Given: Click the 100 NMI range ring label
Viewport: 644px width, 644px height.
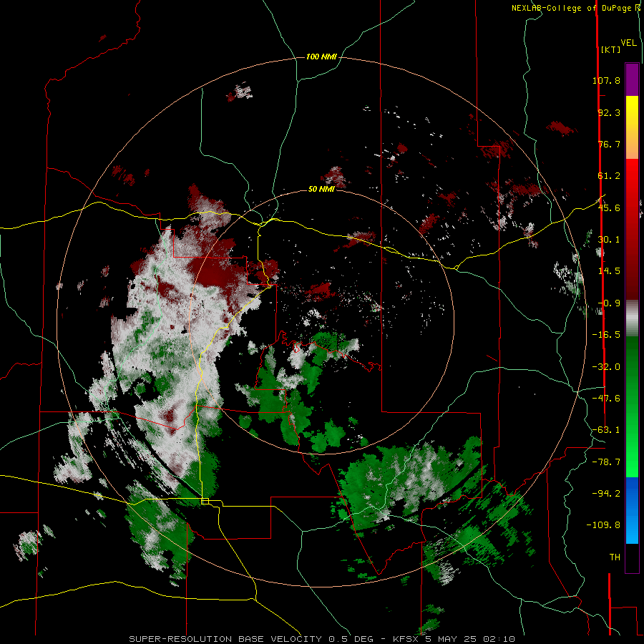Looking at the screenshot, I should 321,57.
